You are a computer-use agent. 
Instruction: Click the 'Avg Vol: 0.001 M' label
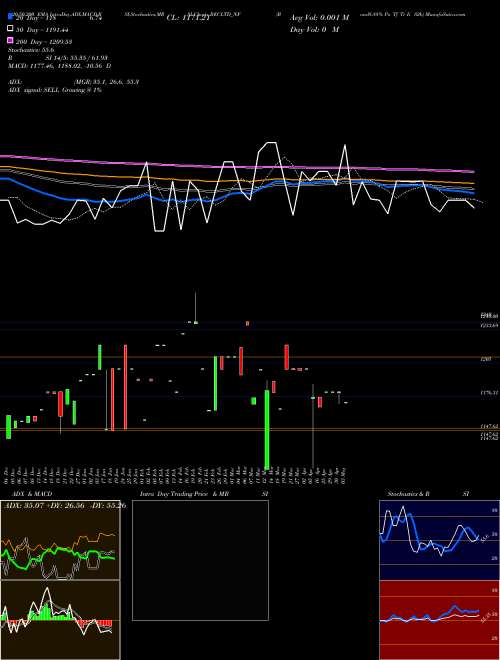[x=320, y=18]
